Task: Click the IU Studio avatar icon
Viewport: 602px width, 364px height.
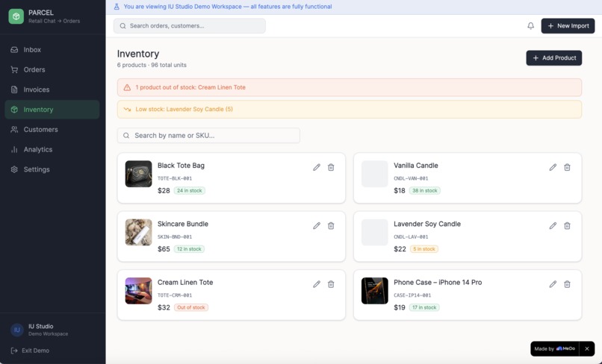Action: (17, 330)
